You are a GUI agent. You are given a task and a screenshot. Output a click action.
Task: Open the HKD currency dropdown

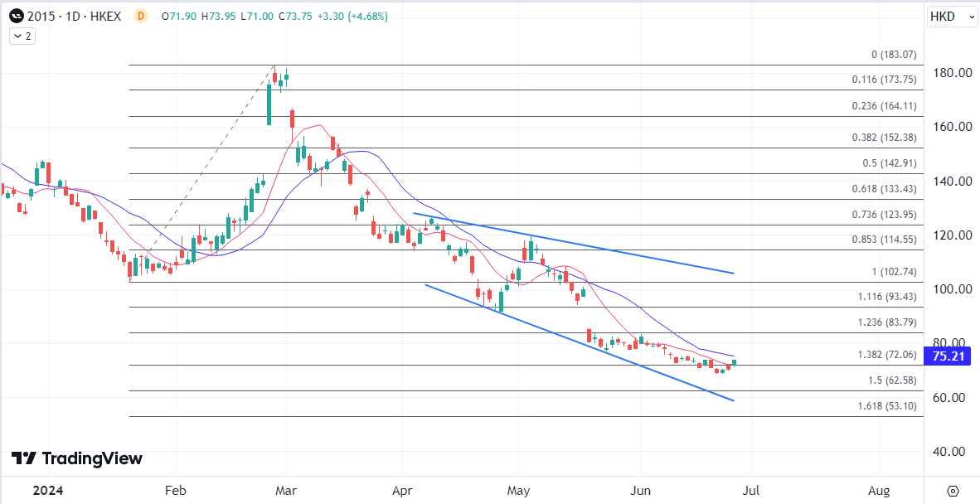952,17
